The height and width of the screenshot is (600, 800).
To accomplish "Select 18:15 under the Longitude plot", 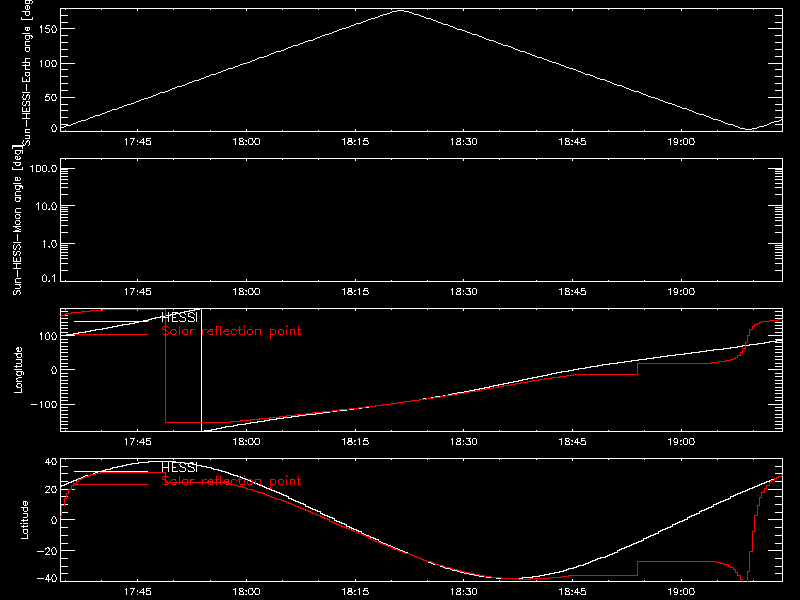I will (355, 442).
